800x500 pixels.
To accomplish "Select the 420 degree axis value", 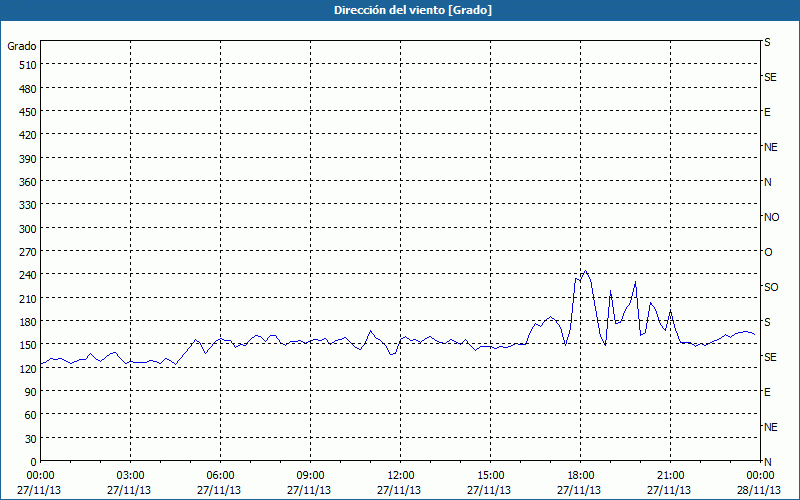I will click(x=29, y=135).
